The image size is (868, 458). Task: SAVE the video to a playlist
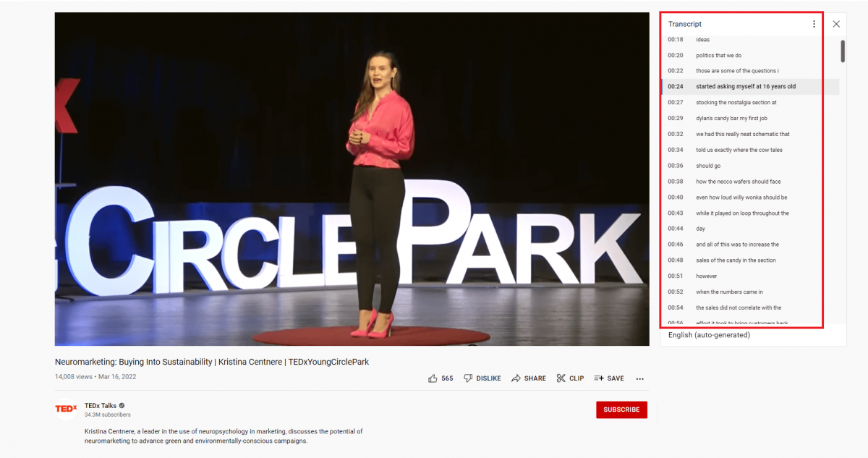tap(609, 378)
